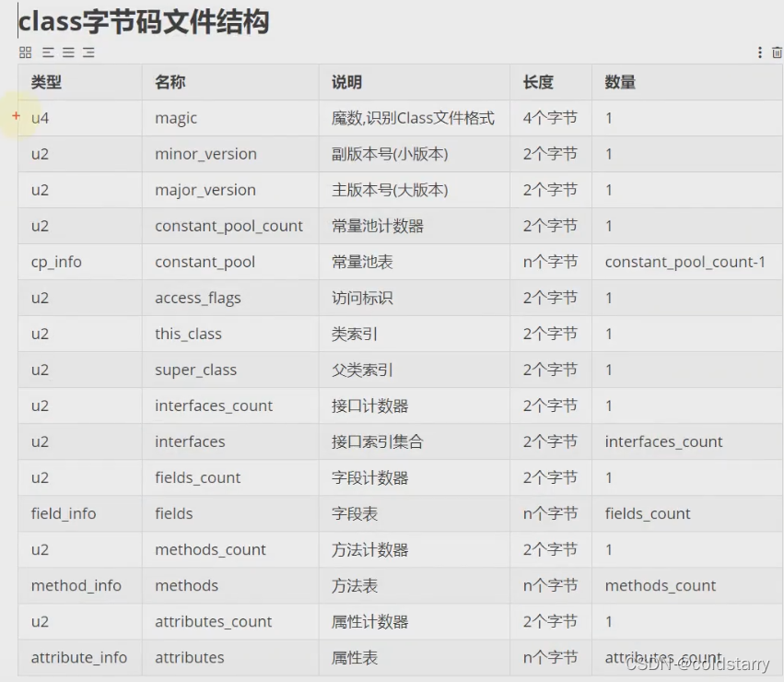Select the '方法表' description cell

(355, 586)
